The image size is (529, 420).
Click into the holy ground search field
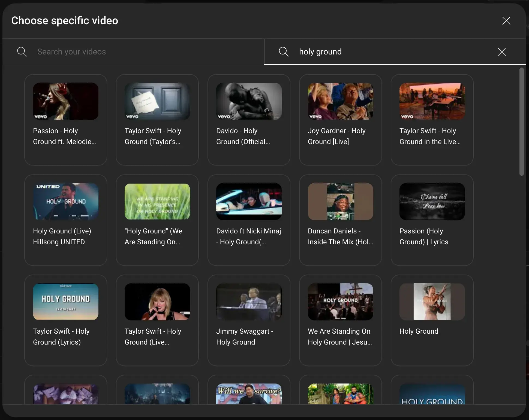395,52
